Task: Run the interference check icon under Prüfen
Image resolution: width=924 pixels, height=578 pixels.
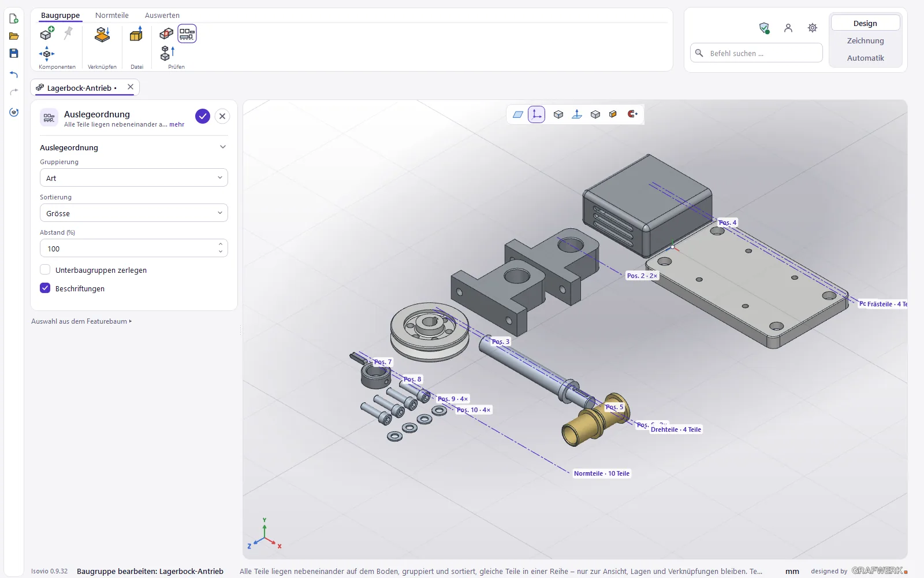Action: [166, 34]
